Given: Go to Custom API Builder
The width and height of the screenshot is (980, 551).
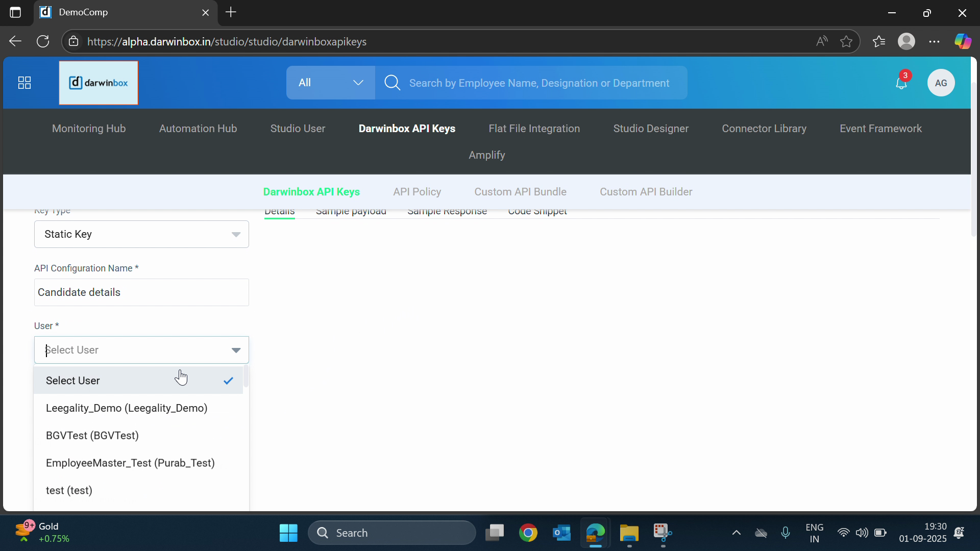Looking at the screenshot, I should pyautogui.click(x=646, y=192).
